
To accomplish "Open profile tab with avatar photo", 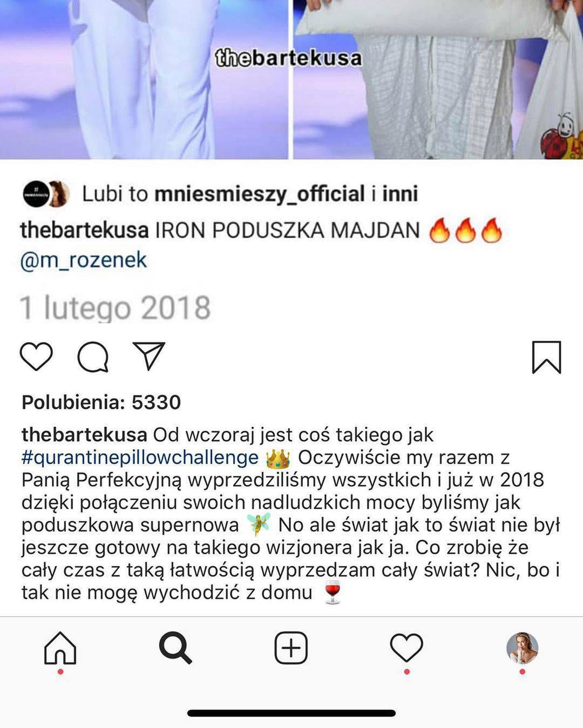I will pyautogui.click(x=522, y=648).
